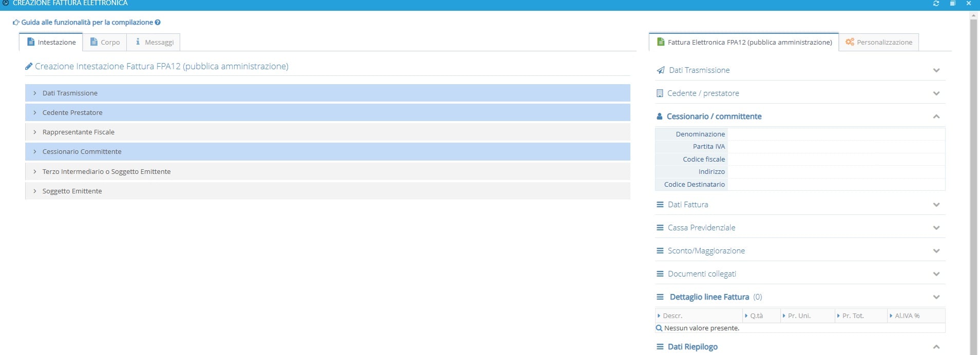
Task: Click the Dati Fattura list icon
Action: coord(660,205)
